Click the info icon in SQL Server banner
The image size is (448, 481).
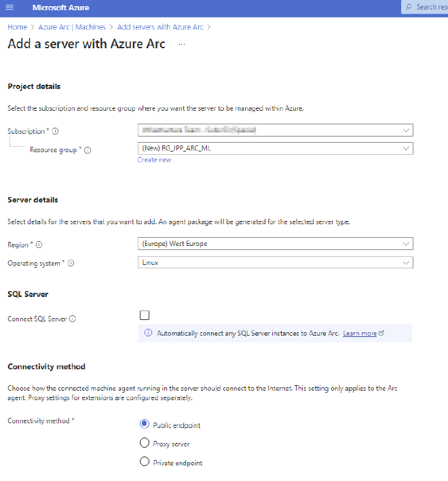pyautogui.click(x=148, y=333)
